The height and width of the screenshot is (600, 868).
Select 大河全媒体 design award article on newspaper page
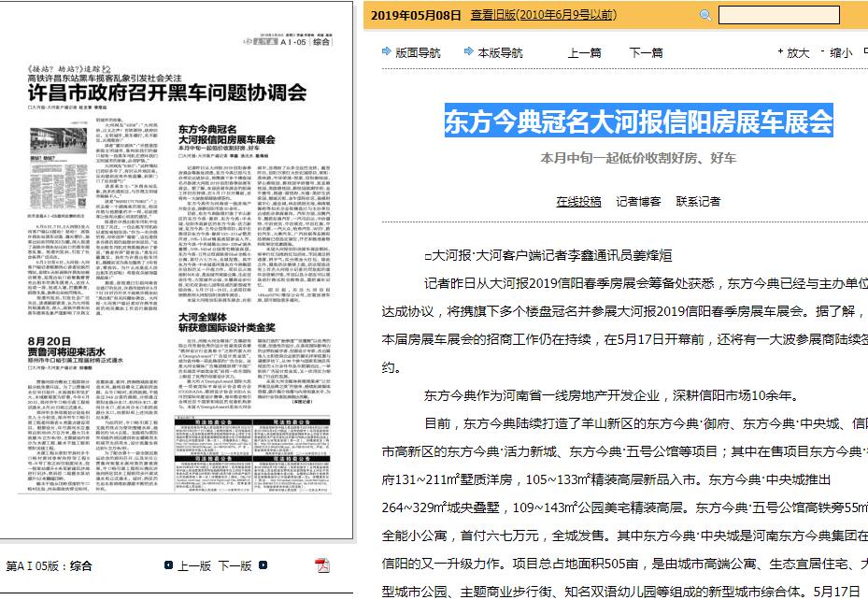[x=226, y=322]
